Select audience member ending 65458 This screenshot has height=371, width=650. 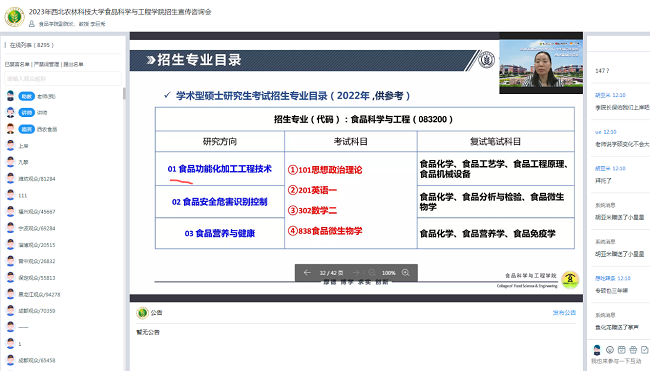click(x=36, y=361)
